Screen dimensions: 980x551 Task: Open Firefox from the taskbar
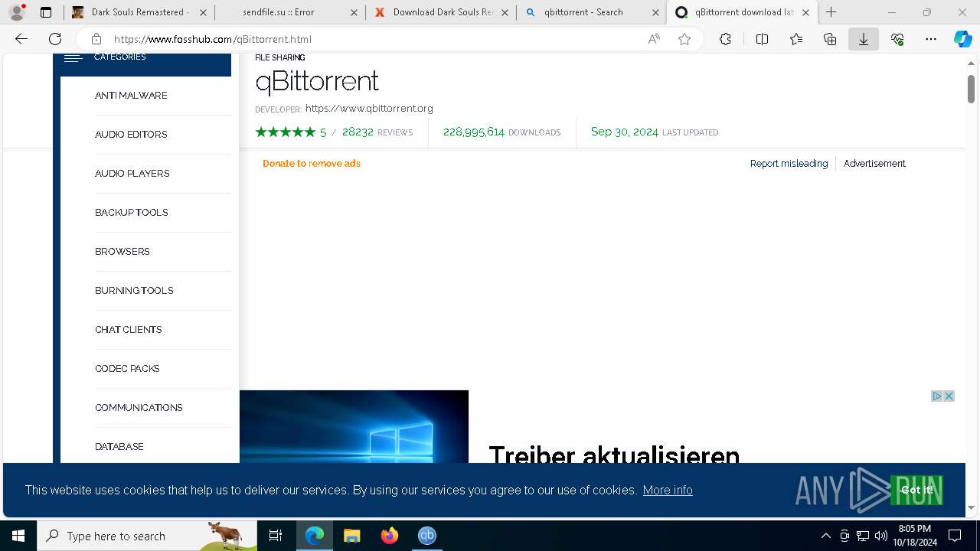(x=390, y=536)
